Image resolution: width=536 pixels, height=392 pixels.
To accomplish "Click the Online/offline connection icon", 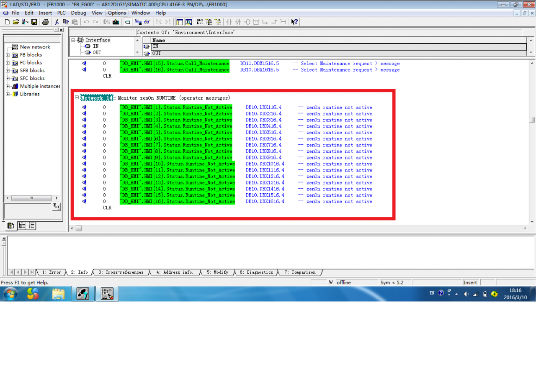I will [138, 22].
